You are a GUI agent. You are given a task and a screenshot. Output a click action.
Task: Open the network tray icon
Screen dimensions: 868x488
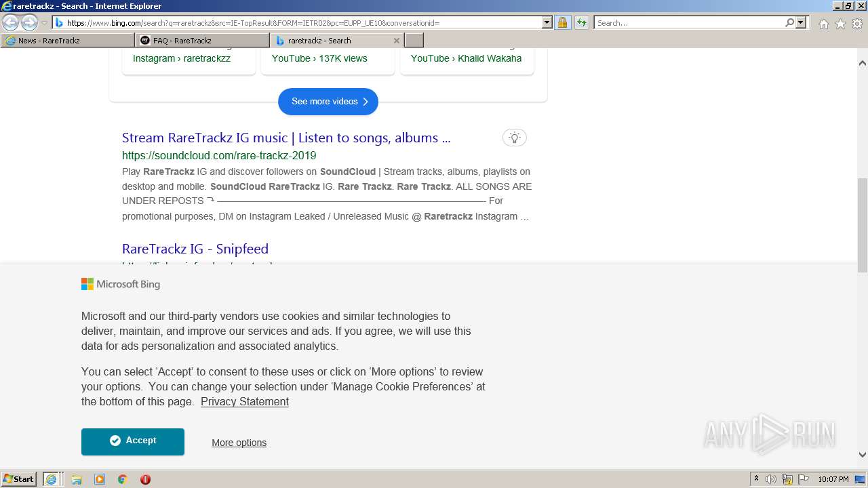point(787,479)
